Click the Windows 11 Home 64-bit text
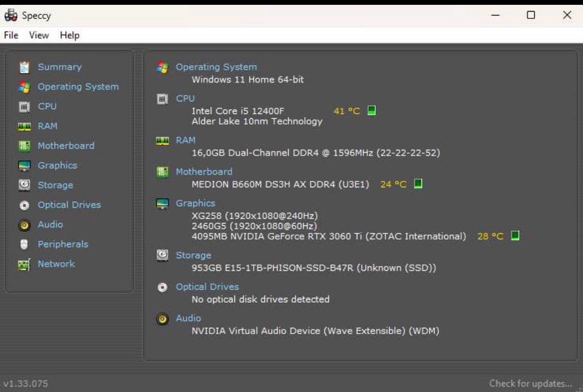 [248, 79]
